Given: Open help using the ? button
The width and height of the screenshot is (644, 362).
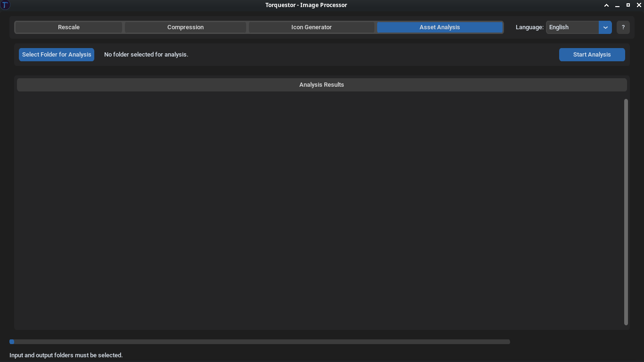Looking at the screenshot, I should coord(623,27).
